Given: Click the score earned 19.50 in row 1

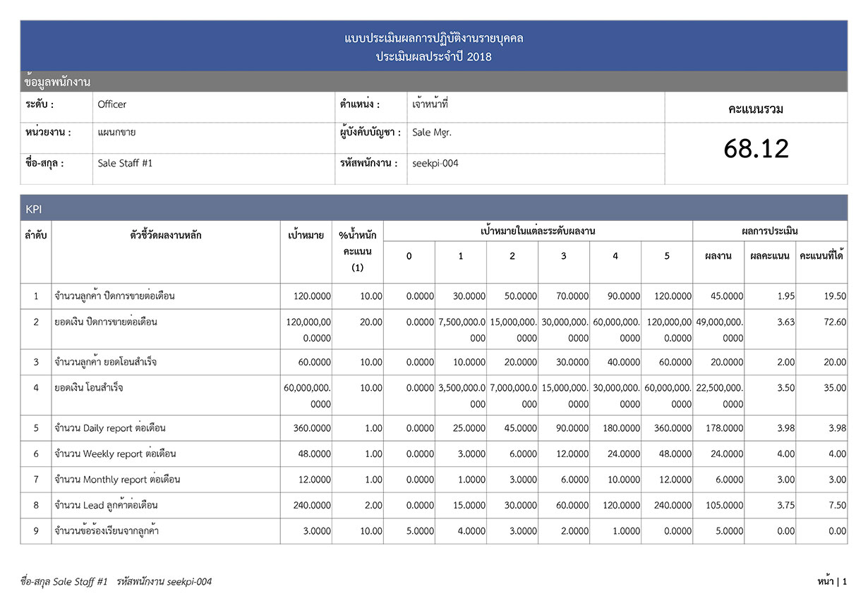Looking at the screenshot, I should [835, 296].
